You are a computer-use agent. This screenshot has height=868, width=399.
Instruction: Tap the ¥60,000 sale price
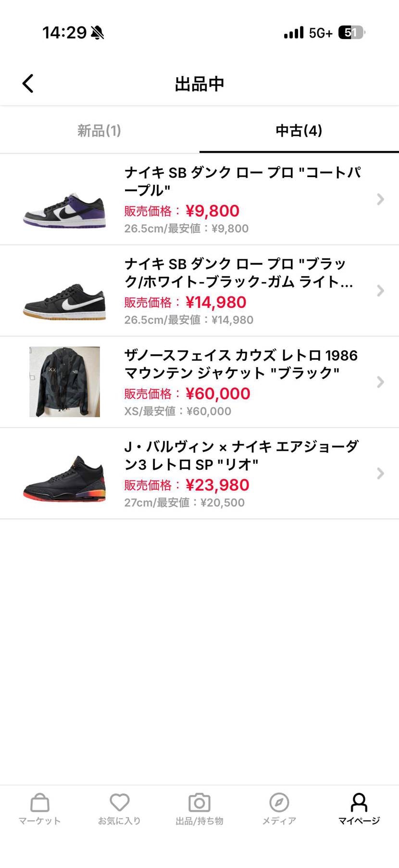[218, 394]
